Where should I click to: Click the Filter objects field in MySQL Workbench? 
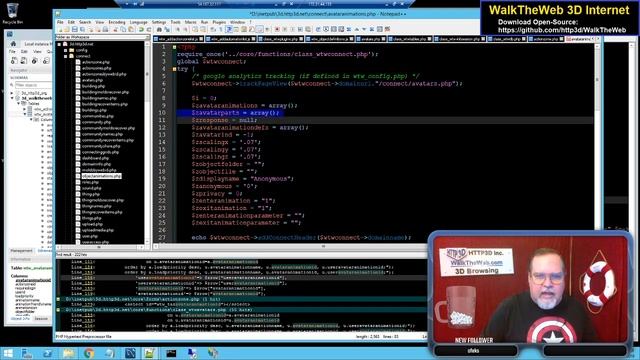(x=33, y=85)
